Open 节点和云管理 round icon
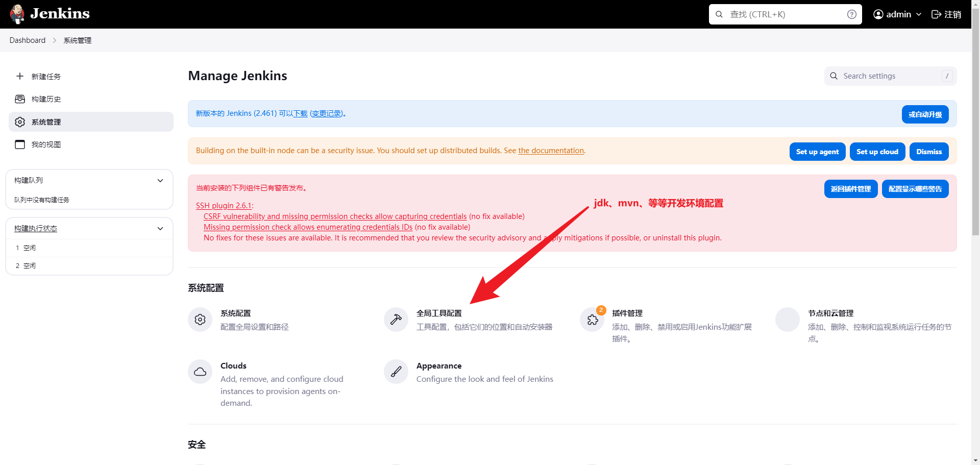This screenshot has width=980, height=465. tap(788, 320)
